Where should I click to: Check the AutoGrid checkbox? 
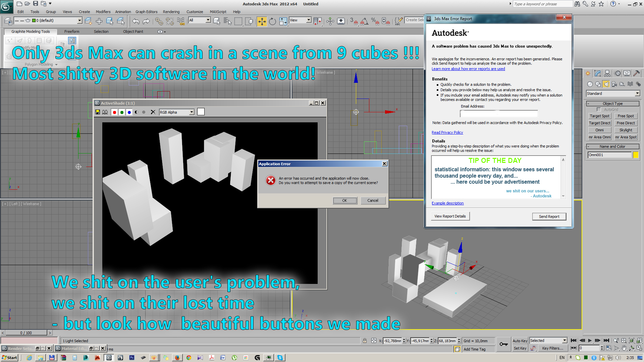[x=599, y=110]
